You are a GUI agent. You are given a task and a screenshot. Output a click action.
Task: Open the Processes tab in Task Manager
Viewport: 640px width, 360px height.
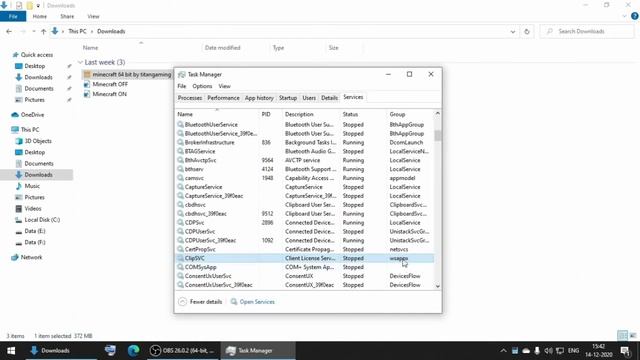190,98
